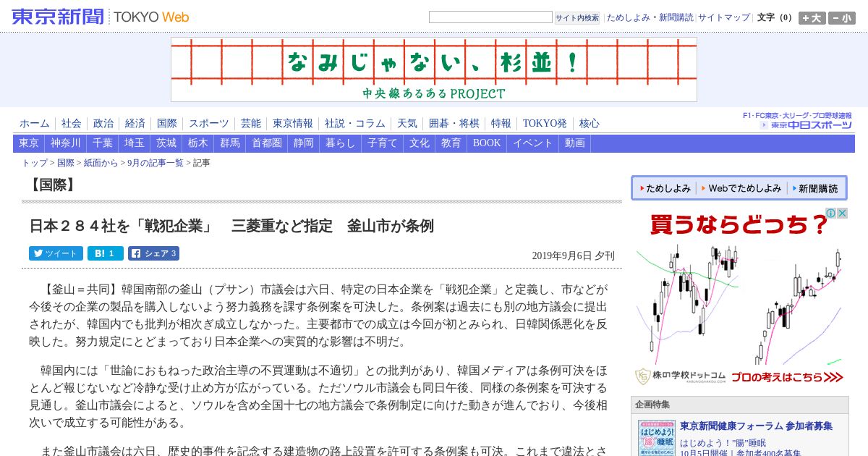868x456 pixels.
Task: Click 9月の記事一覧 breadcrumb link
Action: [x=156, y=164]
